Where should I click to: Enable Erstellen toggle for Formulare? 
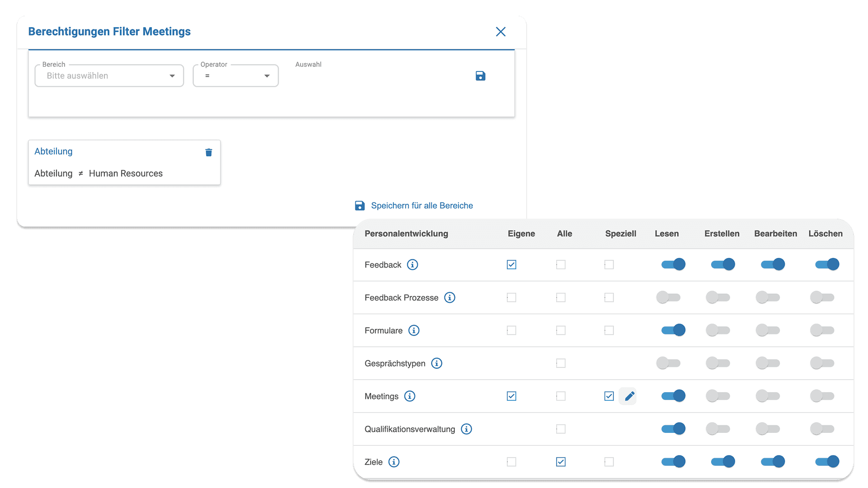click(718, 330)
